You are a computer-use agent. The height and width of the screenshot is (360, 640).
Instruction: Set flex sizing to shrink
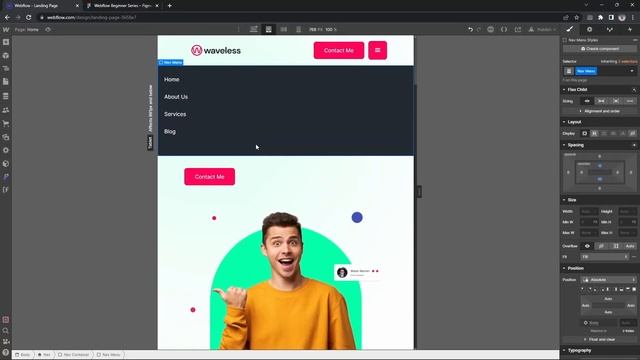click(587, 101)
